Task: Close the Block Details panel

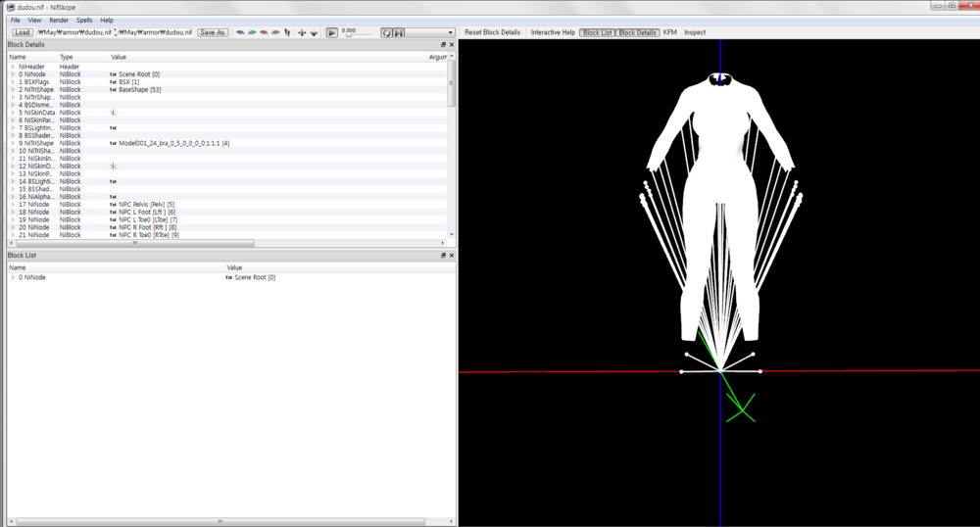Action: [x=451, y=45]
